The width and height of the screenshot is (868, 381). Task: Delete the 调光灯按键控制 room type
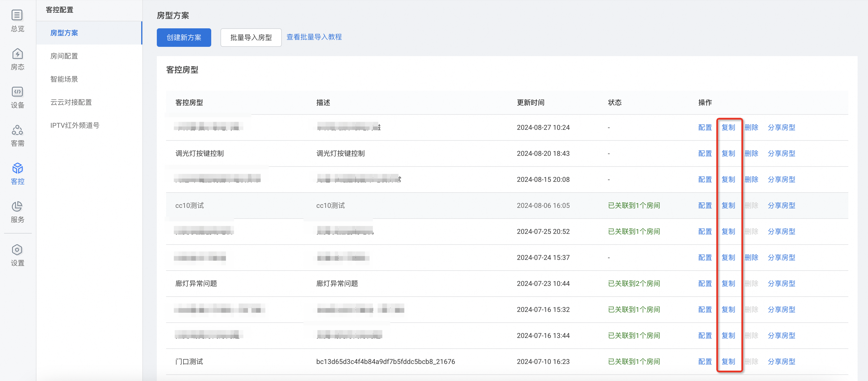(x=751, y=153)
